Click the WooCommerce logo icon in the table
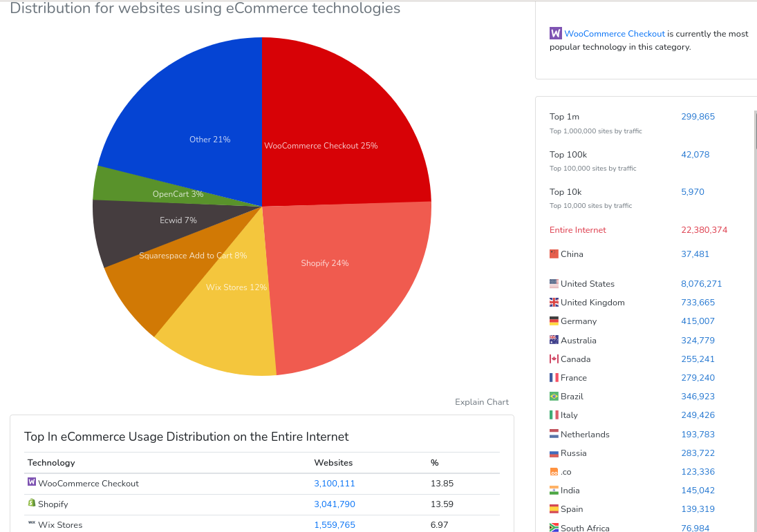 [31, 482]
